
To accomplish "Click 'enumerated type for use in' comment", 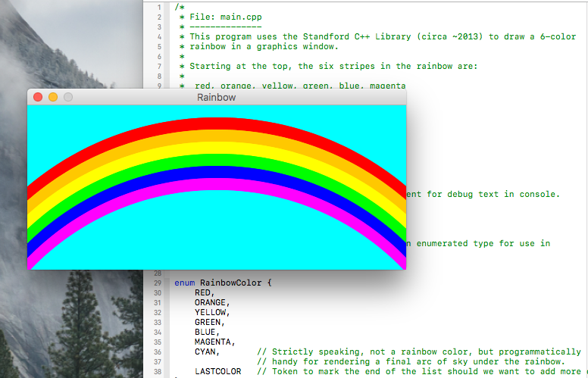I will click(483, 243).
